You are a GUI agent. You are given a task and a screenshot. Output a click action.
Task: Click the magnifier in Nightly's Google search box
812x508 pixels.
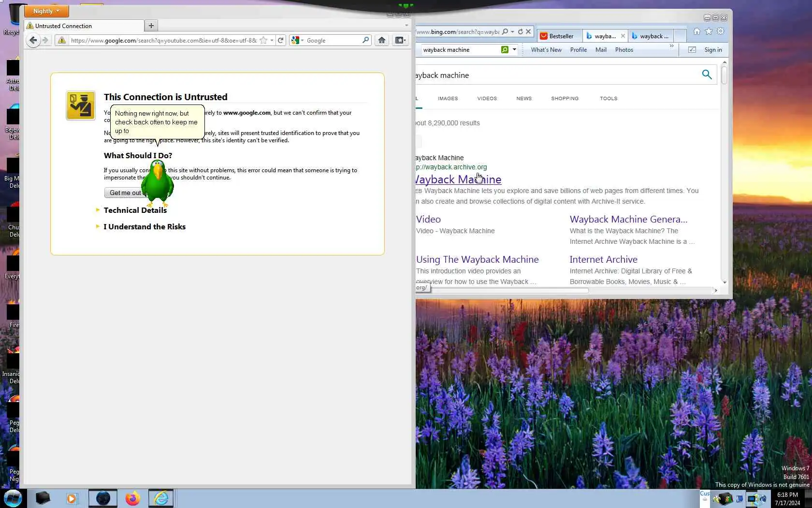(366, 41)
